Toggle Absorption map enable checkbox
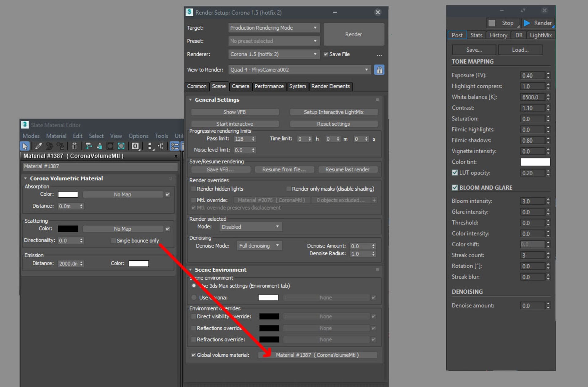The height and width of the screenshot is (387, 588). 168,194
